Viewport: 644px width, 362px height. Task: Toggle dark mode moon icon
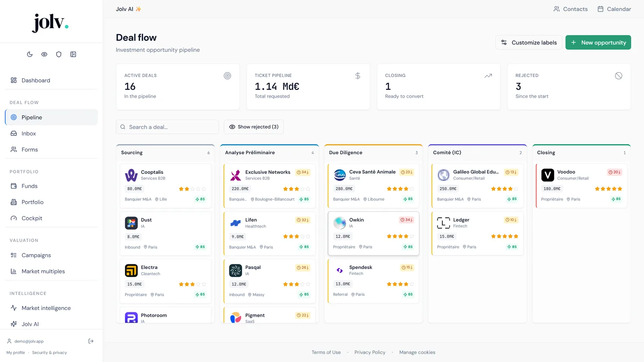tap(30, 54)
